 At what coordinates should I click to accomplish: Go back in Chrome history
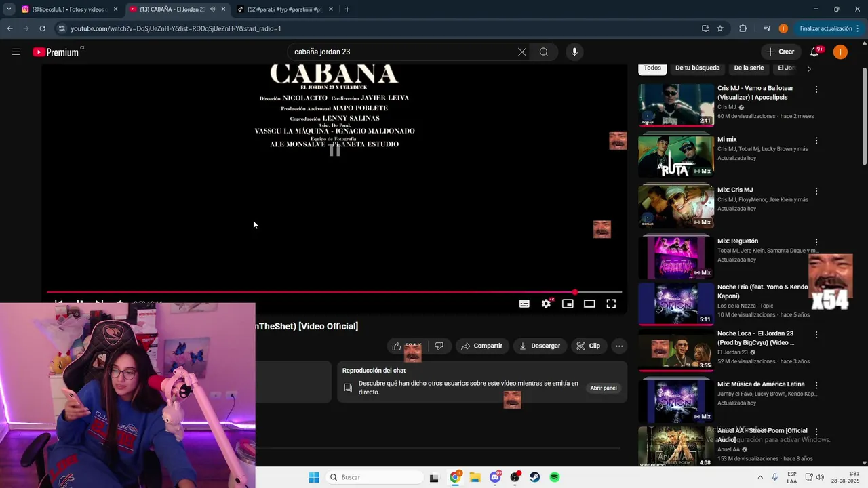pyautogui.click(x=9, y=28)
